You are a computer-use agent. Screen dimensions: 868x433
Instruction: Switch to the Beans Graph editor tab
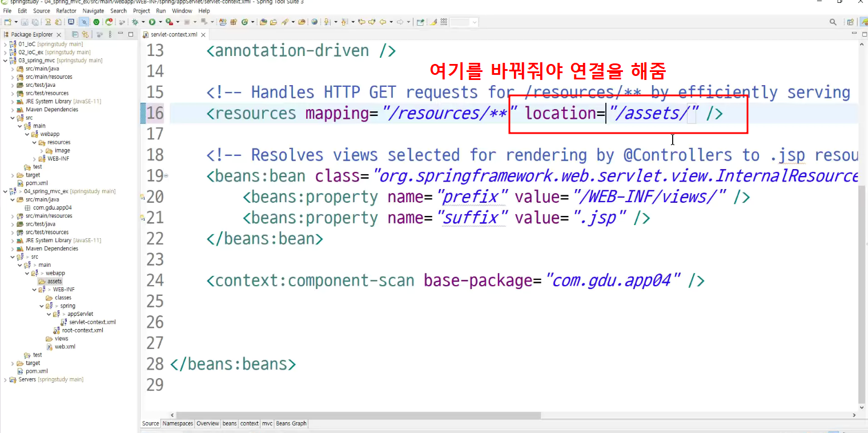pyautogui.click(x=291, y=423)
